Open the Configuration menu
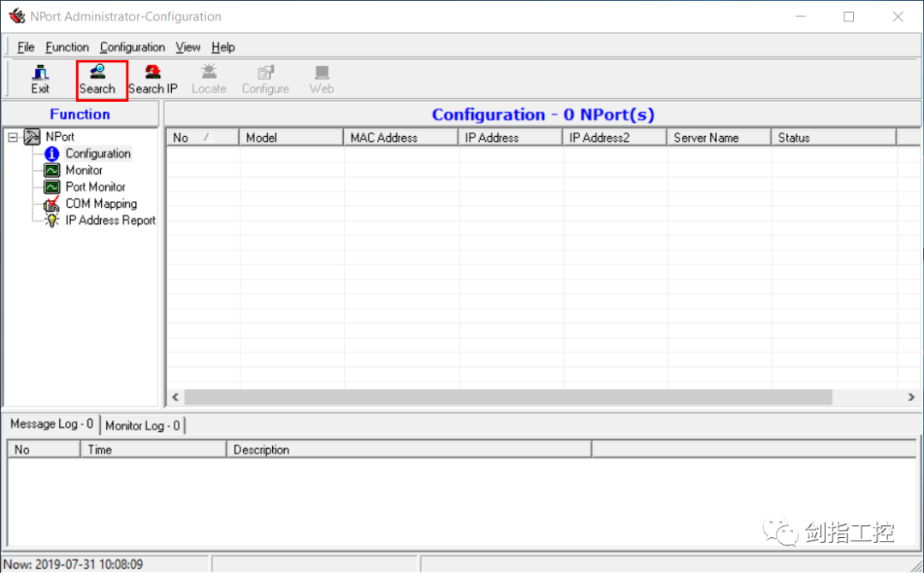Screen dimensions: 924x573 tap(133, 47)
